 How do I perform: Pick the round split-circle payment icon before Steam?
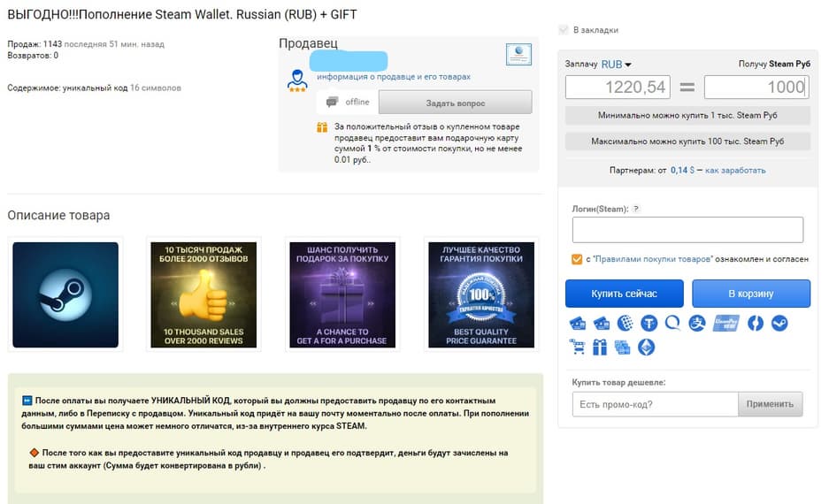(x=755, y=323)
